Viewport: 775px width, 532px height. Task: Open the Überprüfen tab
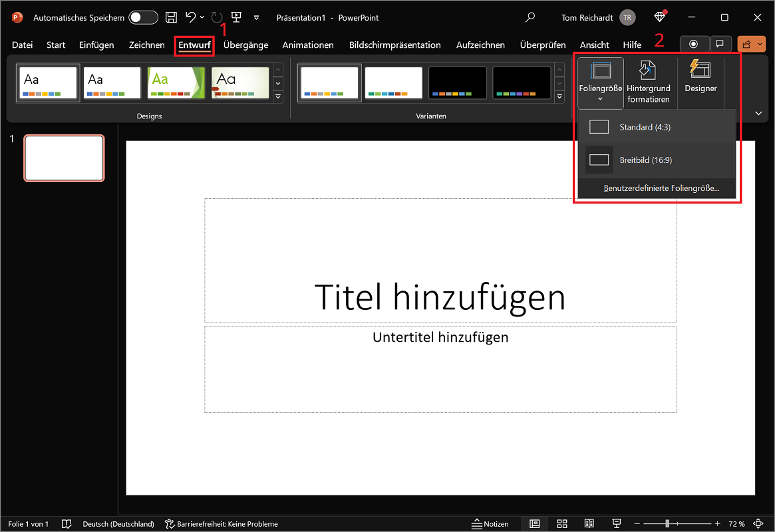click(x=543, y=45)
